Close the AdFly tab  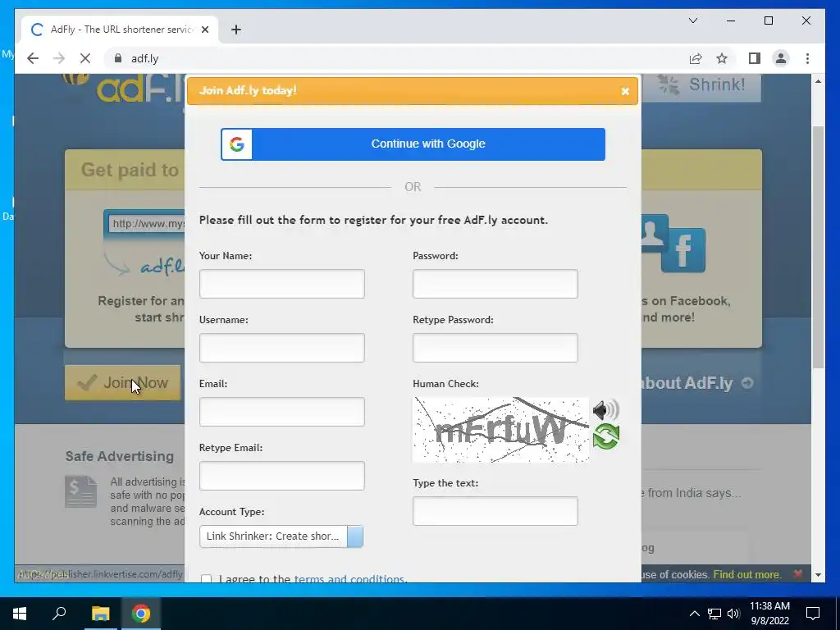tap(204, 30)
